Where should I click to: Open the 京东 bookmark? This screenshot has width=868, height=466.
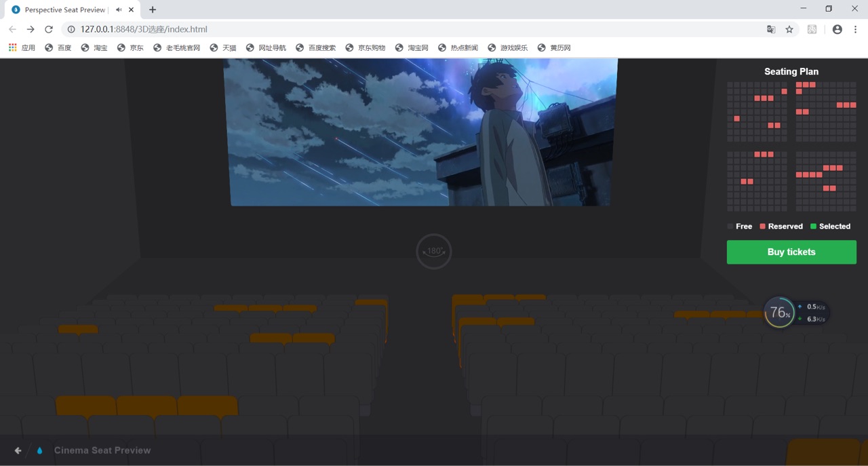pyautogui.click(x=130, y=47)
